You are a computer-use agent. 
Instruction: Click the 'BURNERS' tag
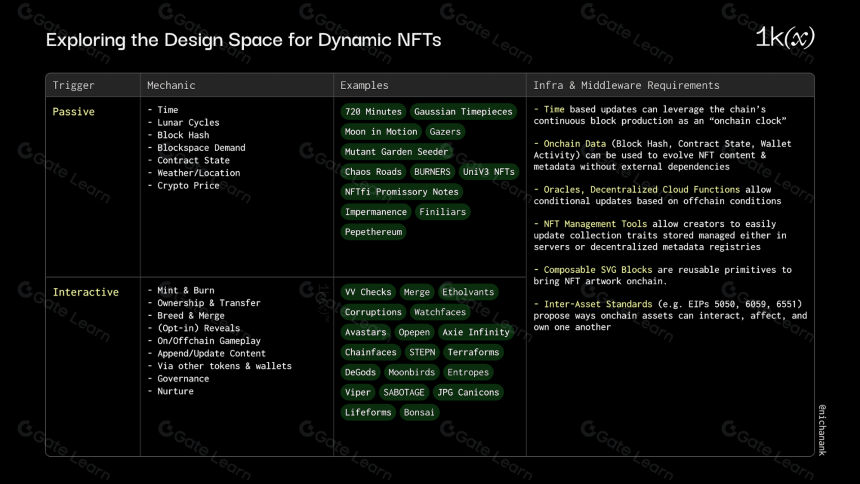coord(432,172)
